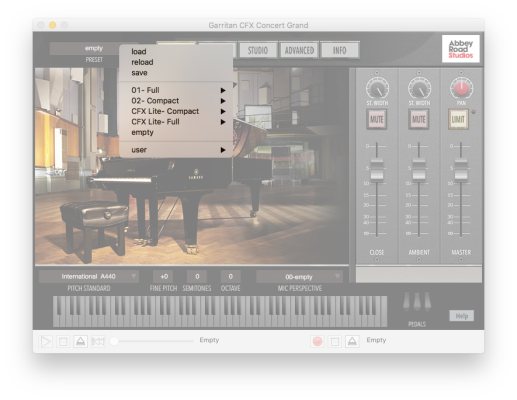Screen dimensions: 517x400
Task: Click the pedals icon
Action: tap(417, 301)
